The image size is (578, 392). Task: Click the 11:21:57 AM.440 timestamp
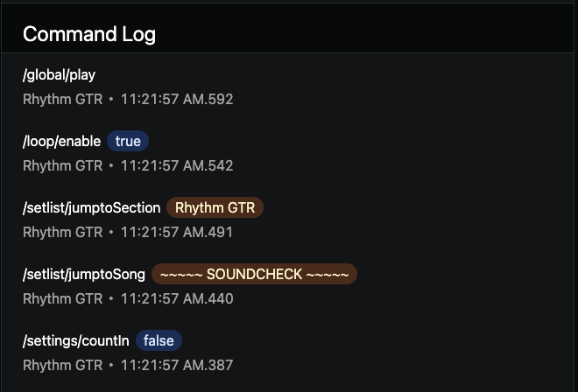(x=177, y=298)
